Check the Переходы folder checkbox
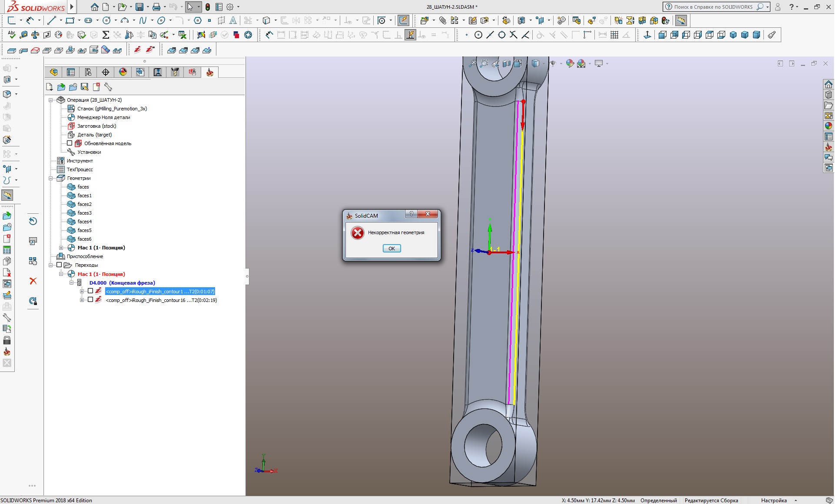 coord(59,265)
